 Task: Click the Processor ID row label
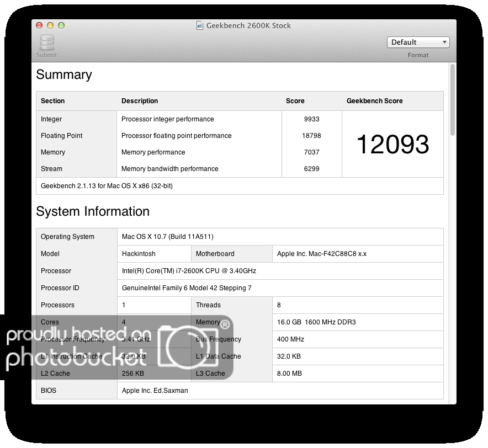click(x=60, y=288)
